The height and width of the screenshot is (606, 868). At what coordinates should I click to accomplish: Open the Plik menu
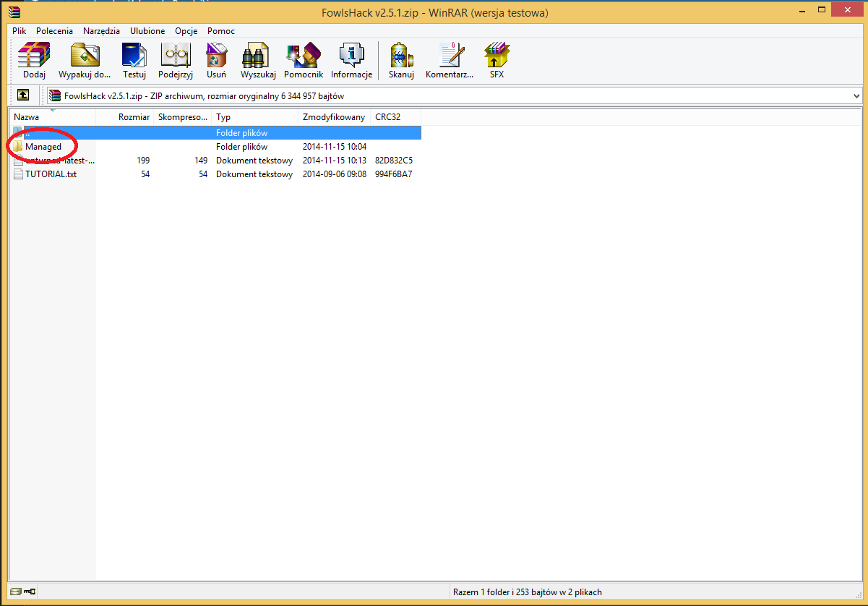[19, 31]
